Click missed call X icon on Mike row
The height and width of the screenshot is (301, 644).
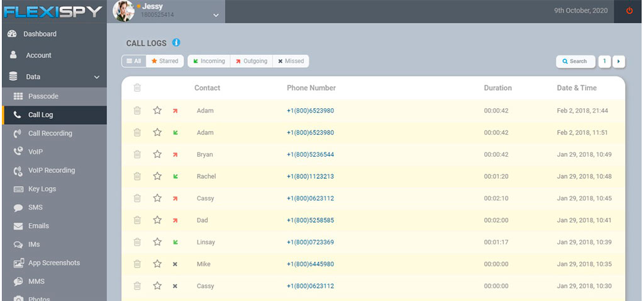click(175, 264)
